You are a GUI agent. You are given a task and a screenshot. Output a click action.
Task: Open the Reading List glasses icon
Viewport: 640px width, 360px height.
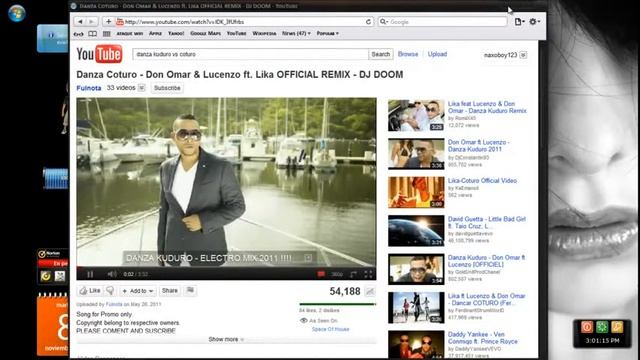click(79, 34)
